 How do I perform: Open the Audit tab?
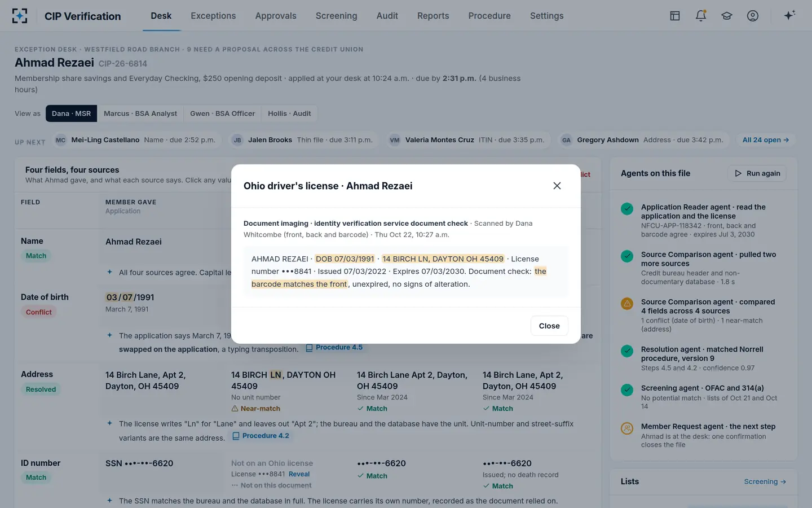pyautogui.click(x=387, y=16)
